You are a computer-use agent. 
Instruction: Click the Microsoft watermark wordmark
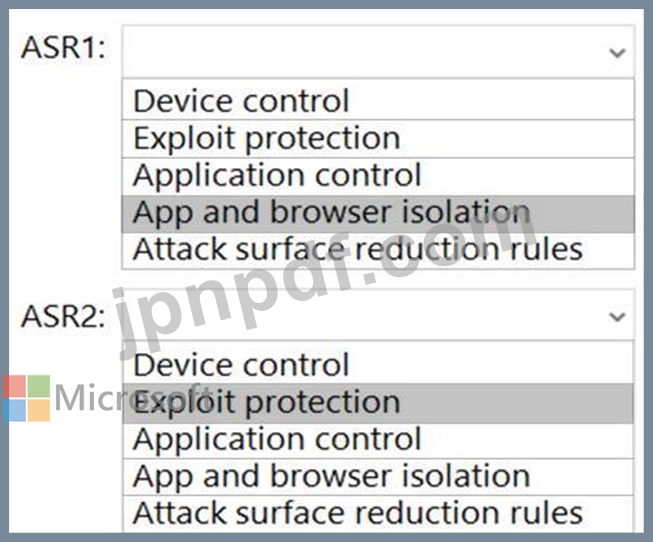pos(133,398)
